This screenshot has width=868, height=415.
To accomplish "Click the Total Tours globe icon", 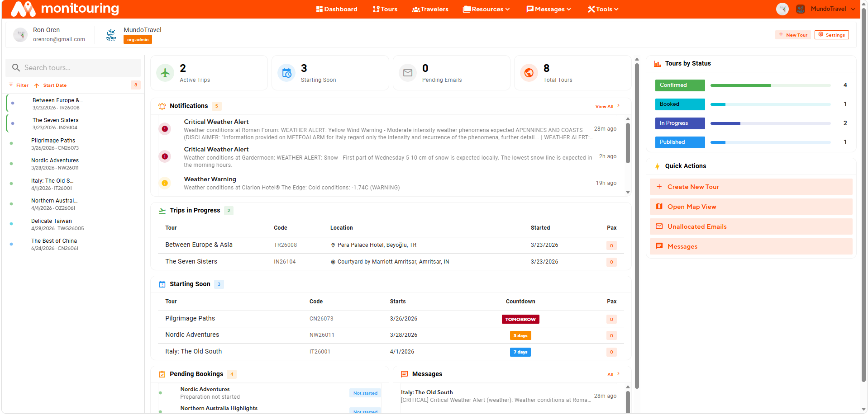I will point(529,73).
